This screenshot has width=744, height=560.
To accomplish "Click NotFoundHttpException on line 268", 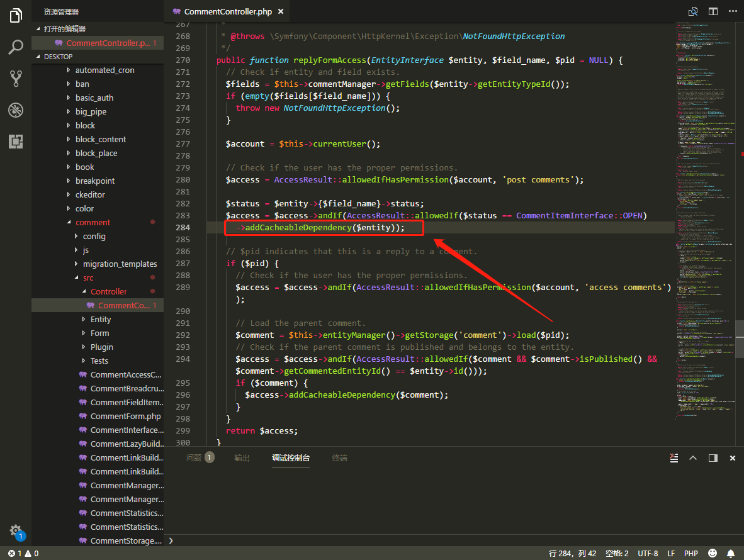I will pyautogui.click(x=514, y=36).
